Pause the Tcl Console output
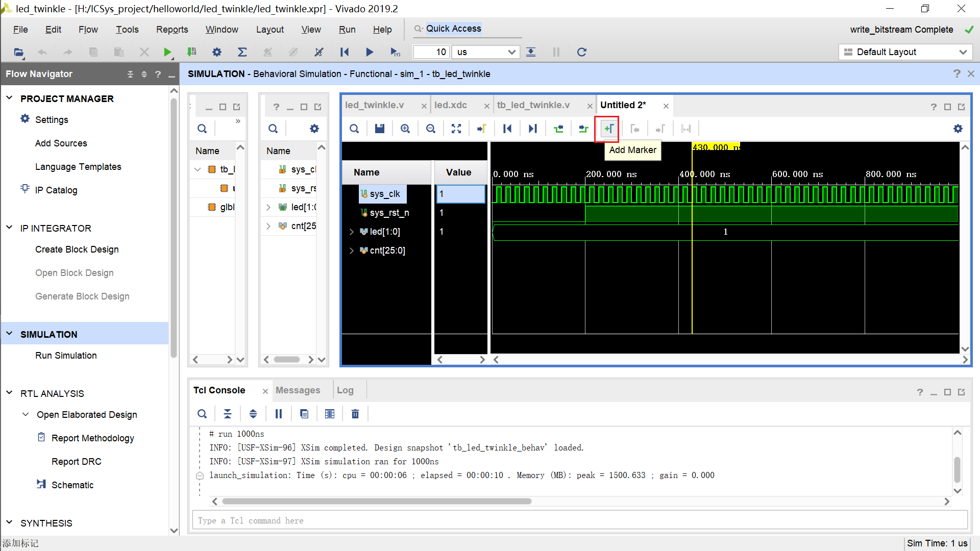 (x=279, y=414)
